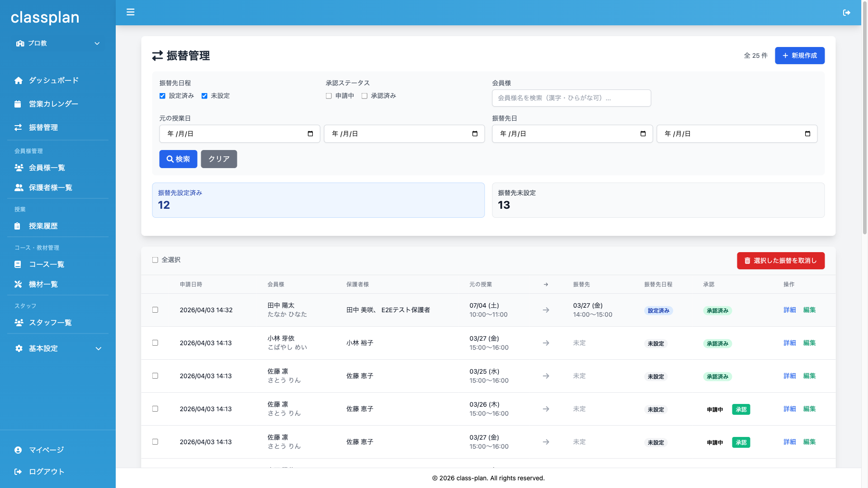
Task: Check the 全選択 select-all checkbox
Action: click(155, 260)
